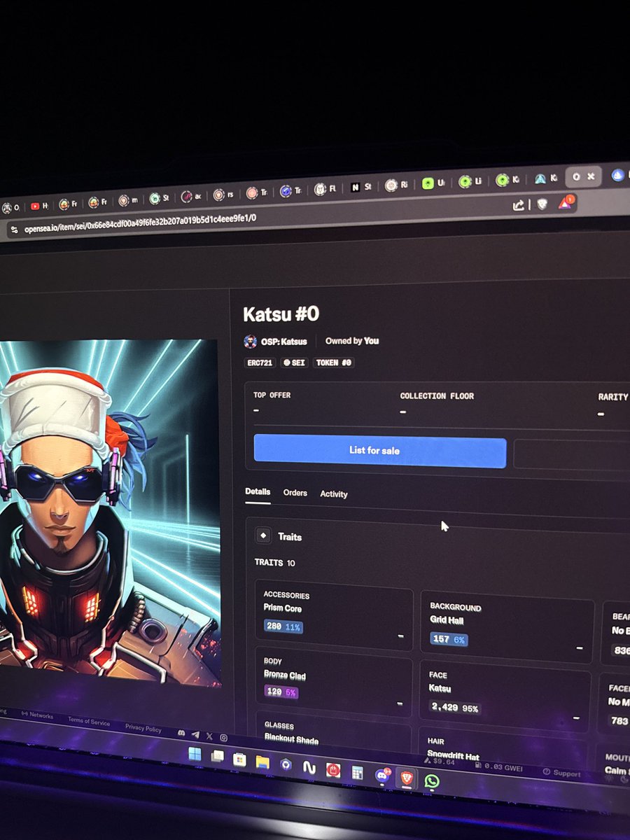Select the Details tab
This screenshot has width=630, height=840.
[258, 492]
